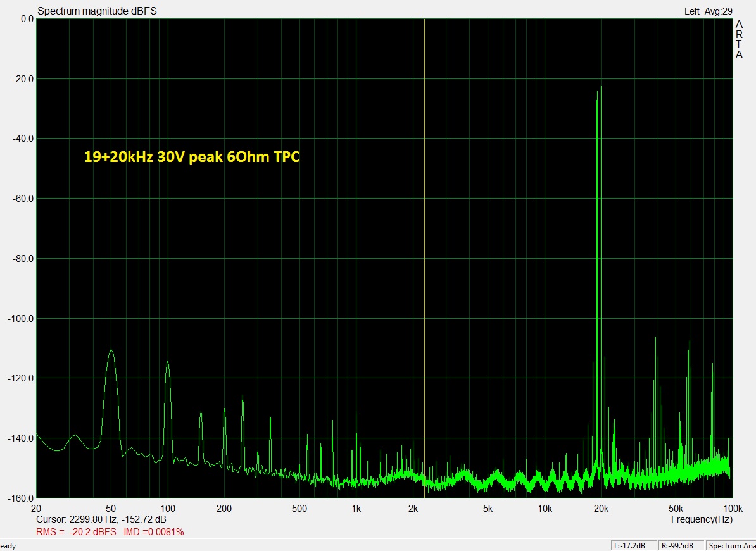756x551 pixels.
Task: Click the yellow '19+20kHz 30V peak 6Ohm TPC' annotation
Action: point(192,157)
